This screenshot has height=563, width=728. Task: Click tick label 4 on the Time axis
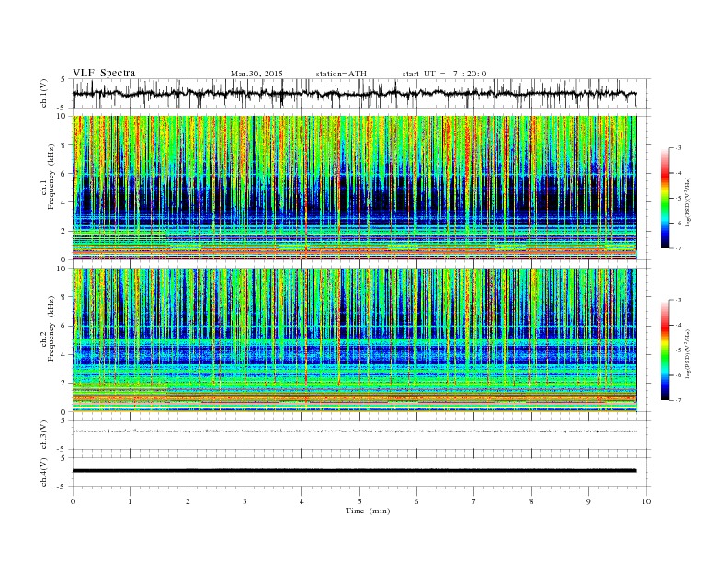coord(301,501)
